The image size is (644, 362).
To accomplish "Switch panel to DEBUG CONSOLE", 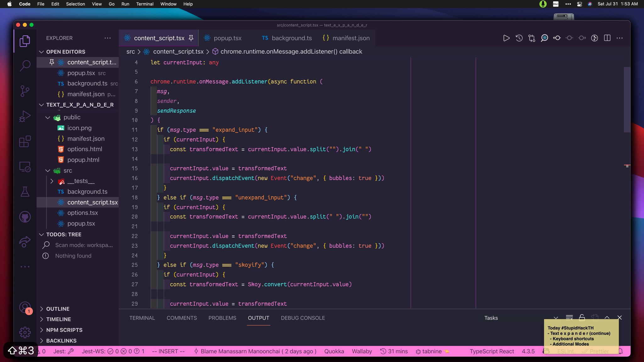I will point(303,318).
